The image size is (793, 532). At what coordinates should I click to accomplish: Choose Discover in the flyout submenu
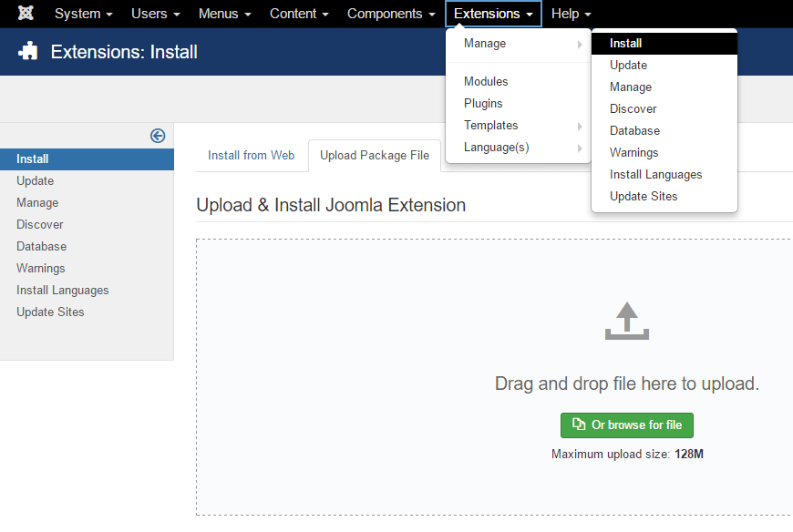[x=664, y=108]
